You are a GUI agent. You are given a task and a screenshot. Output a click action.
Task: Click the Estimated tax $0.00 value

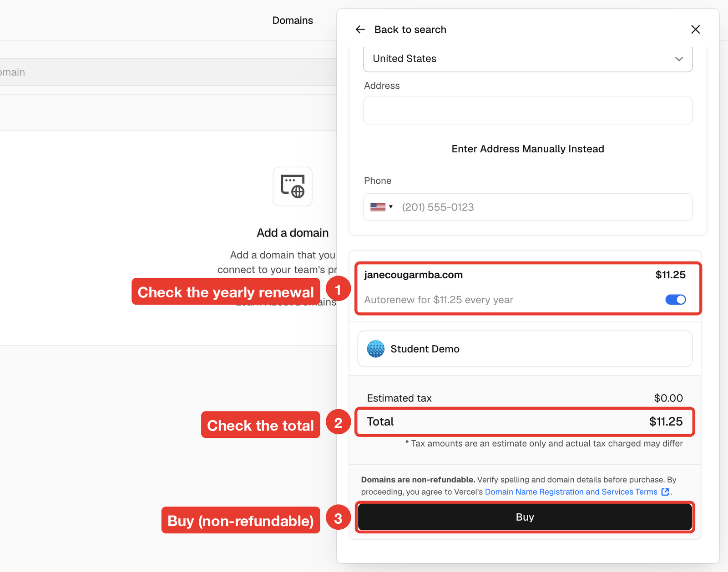tap(668, 398)
